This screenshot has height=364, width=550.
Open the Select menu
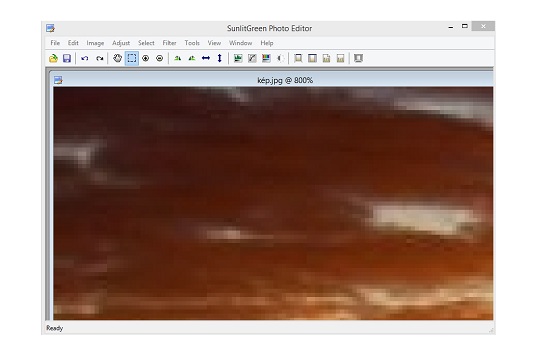click(x=146, y=43)
